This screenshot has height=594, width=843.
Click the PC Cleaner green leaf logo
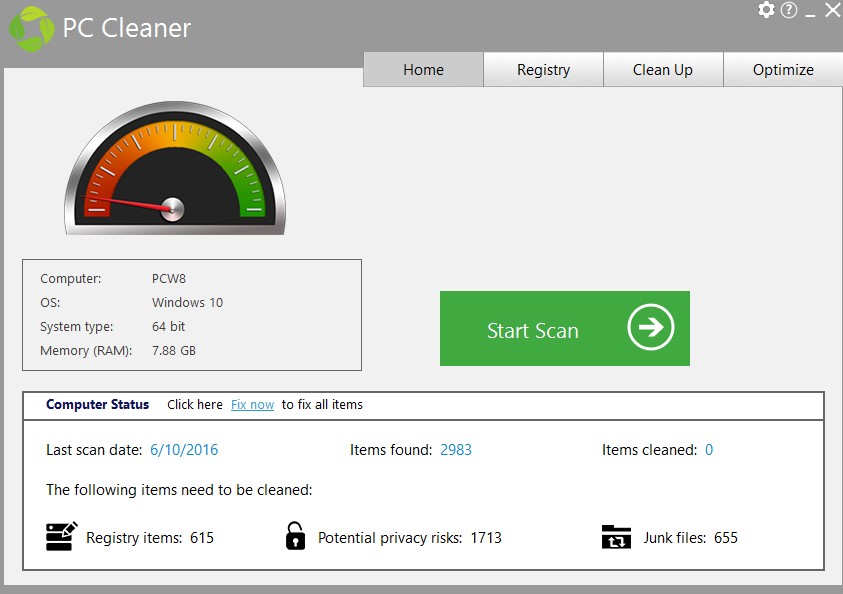[32, 28]
